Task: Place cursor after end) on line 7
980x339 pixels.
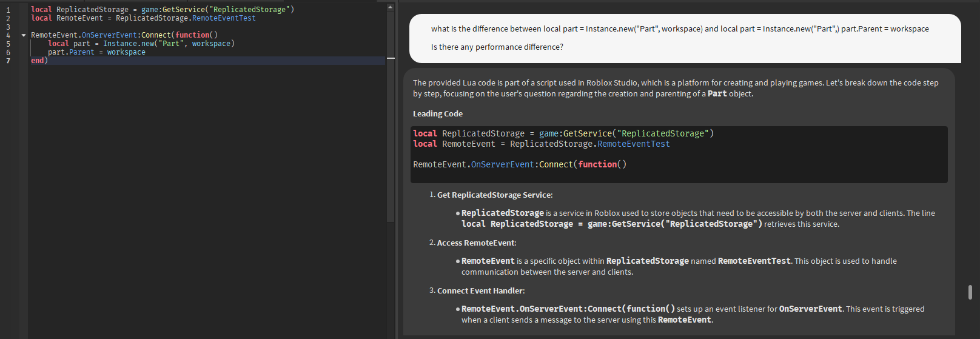Action: pyautogui.click(x=49, y=61)
